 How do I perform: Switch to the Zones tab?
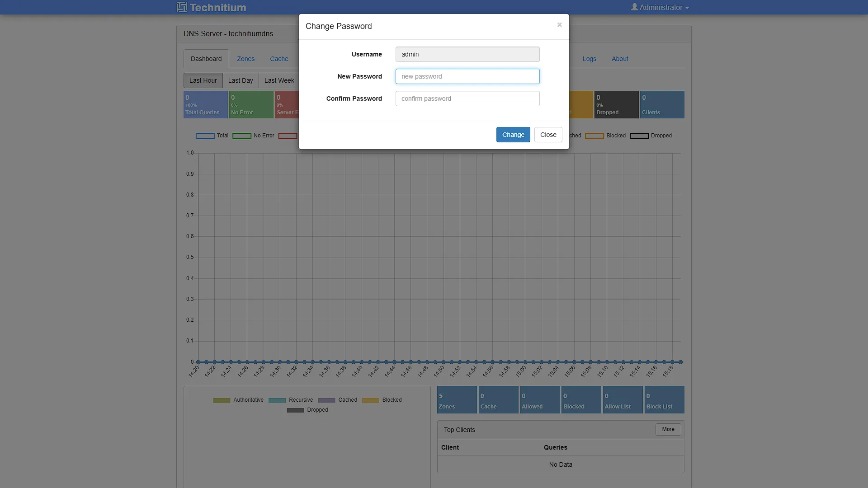click(245, 59)
